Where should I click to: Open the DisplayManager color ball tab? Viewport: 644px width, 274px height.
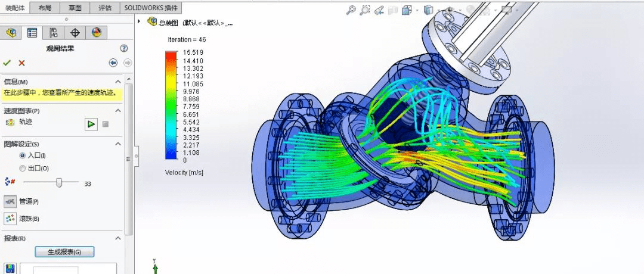click(96, 33)
